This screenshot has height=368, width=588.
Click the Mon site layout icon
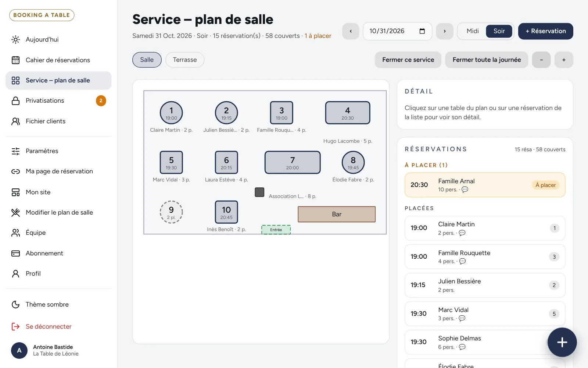[x=15, y=192]
